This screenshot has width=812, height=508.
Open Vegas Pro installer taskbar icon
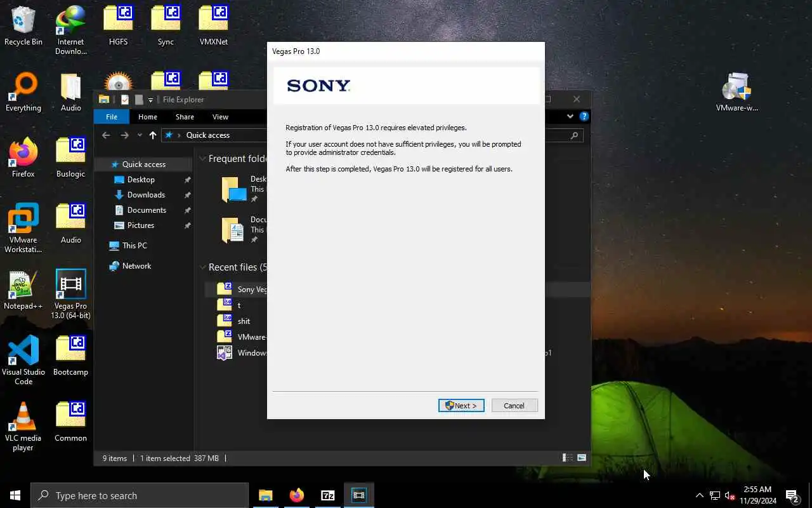tap(359, 495)
